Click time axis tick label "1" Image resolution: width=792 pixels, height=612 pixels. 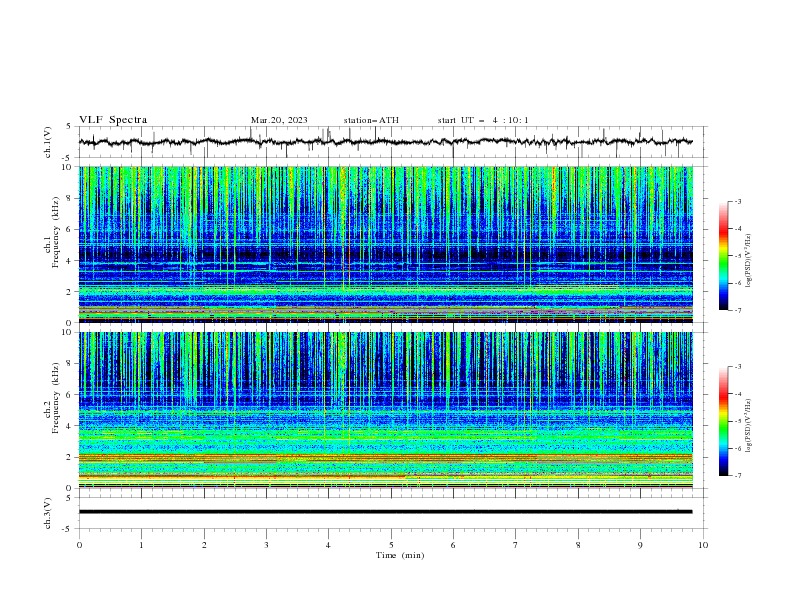tap(141, 545)
